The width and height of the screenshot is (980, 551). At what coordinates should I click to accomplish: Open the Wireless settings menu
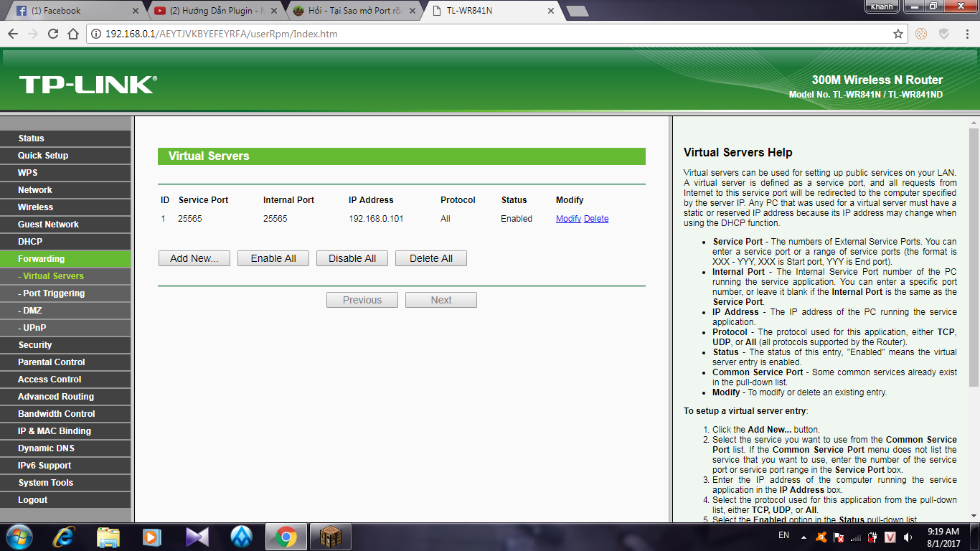65,207
